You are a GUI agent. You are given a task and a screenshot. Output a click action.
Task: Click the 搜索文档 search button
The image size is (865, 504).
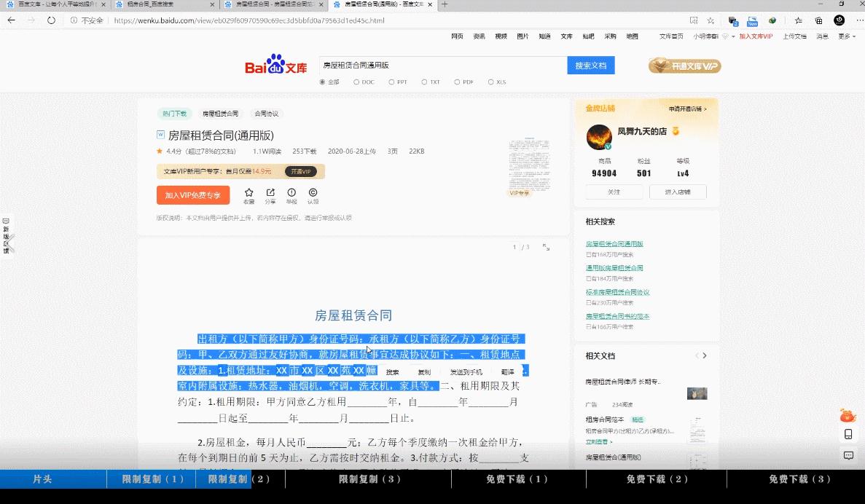pyautogui.click(x=590, y=65)
